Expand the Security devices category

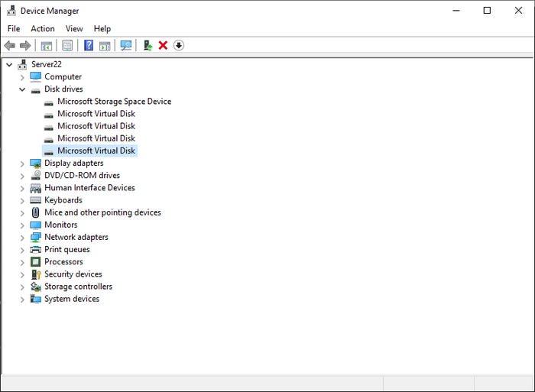pos(22,274)
